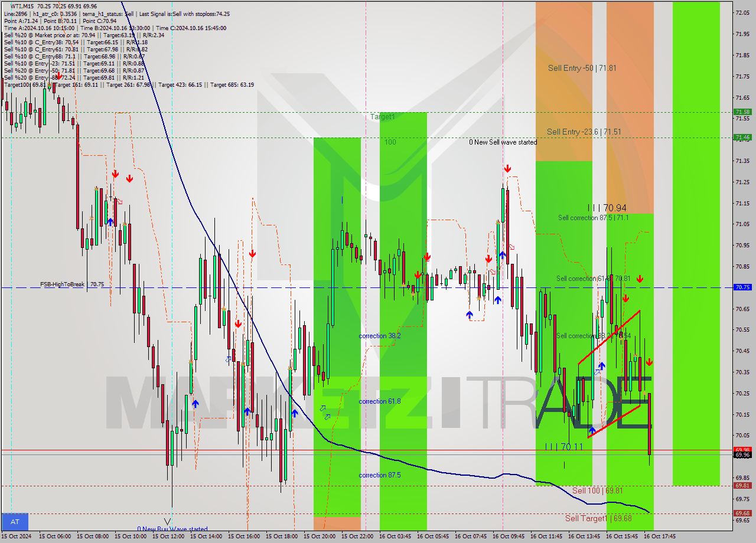Click the 'Sell Target1 | 69.68' label
756x543 pixels.
point(598,518)
